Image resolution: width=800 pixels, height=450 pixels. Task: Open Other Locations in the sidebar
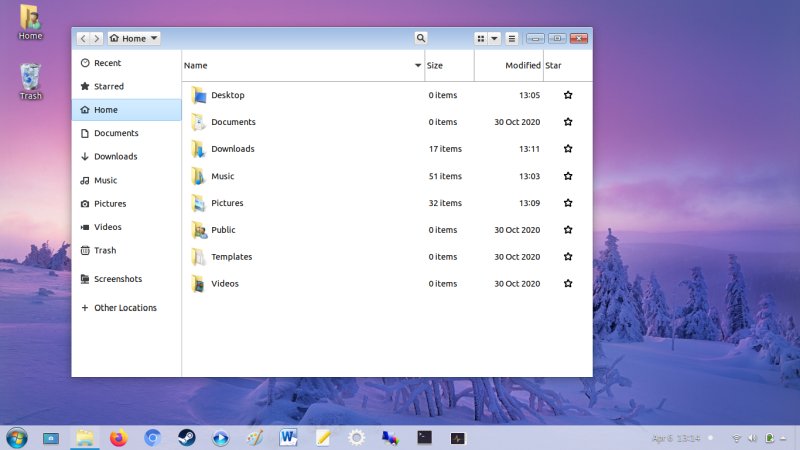pos(127,308)
